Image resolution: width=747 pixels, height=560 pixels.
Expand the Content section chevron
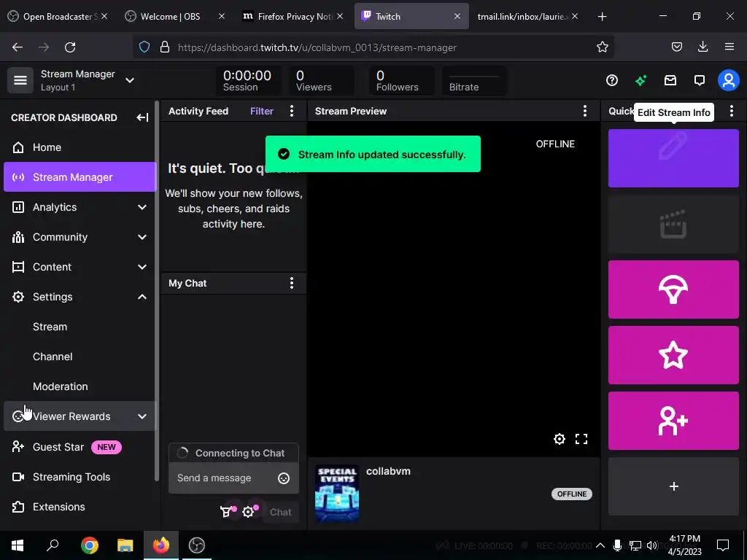[x=142, y=267]
